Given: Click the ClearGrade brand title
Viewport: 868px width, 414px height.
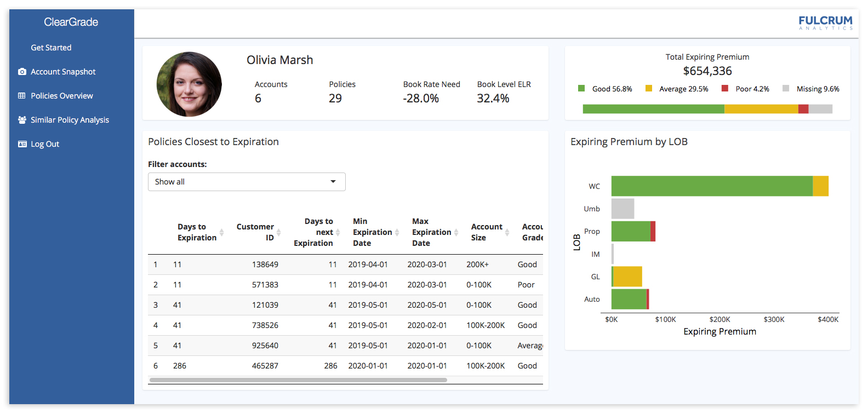Looking at the screenshot, I should (x=71, y=22).
